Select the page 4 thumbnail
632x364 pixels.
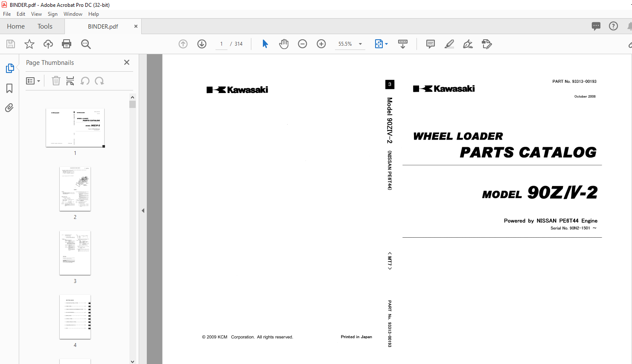coord(75,317)
